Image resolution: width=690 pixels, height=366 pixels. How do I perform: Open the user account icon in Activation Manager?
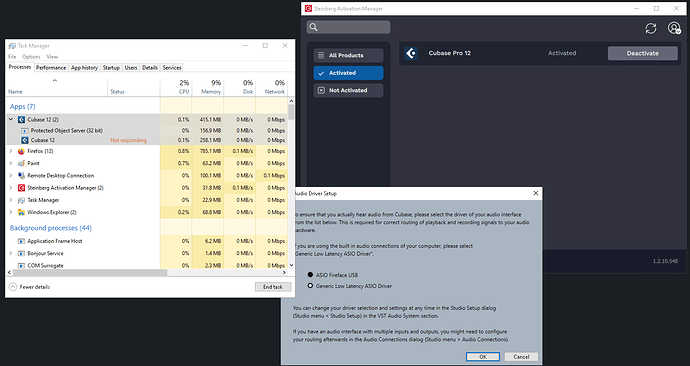(674, 28)
